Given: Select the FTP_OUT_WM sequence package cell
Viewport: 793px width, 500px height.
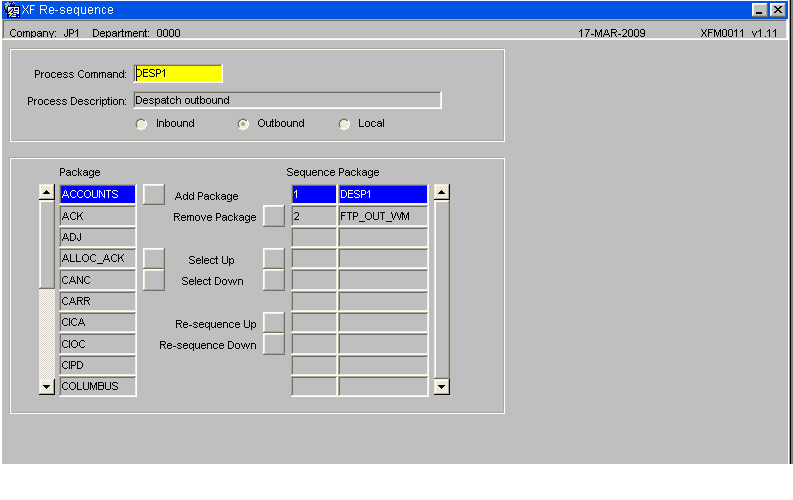Looking at the screenshot, I should pos(383,216).
